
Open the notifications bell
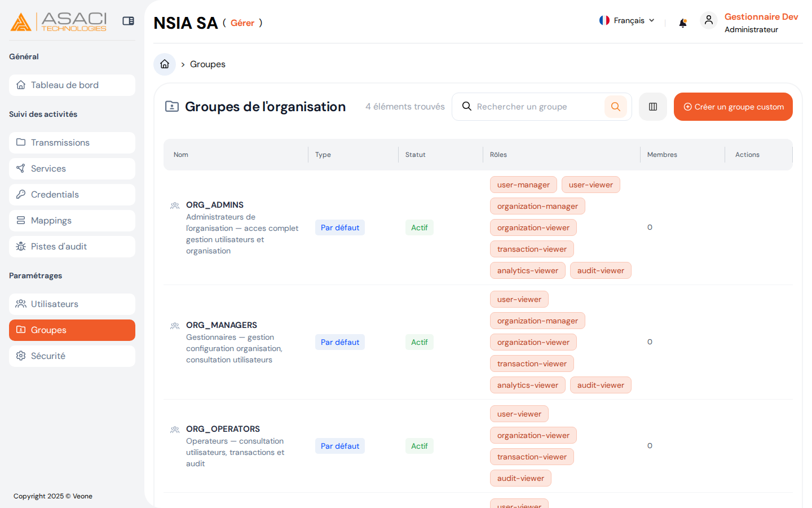tap(683, 23)
